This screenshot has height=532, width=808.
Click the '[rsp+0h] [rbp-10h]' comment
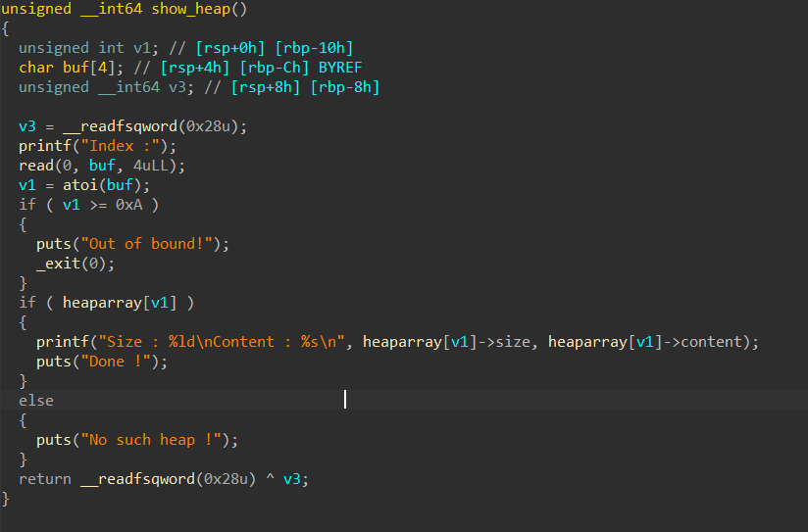tap(275, 48)
